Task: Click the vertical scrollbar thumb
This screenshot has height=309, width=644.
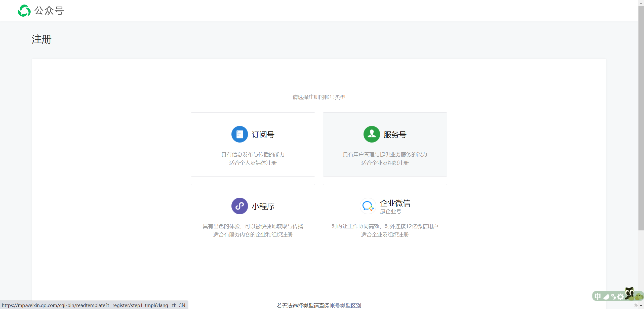Action: coord(641,118)
